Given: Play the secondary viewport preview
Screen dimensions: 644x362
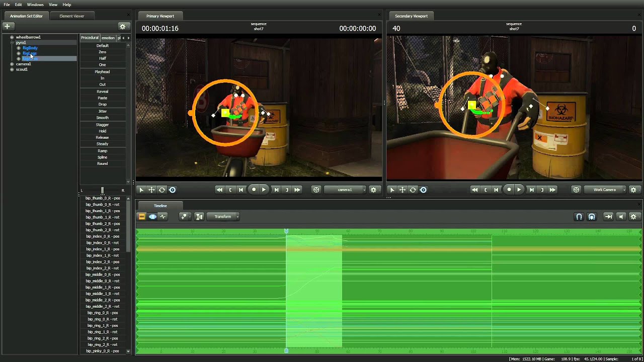Looking at the screenshot, I should point(519,190).
